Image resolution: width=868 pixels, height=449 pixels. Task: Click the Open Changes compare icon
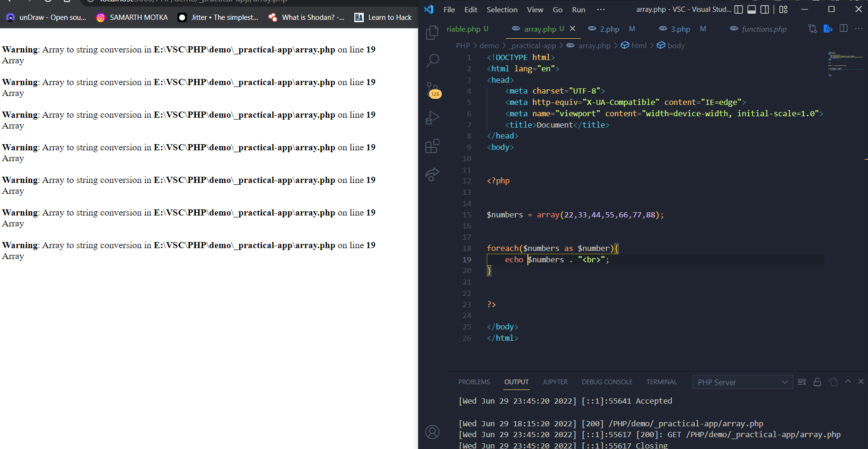tap(813, 29)
